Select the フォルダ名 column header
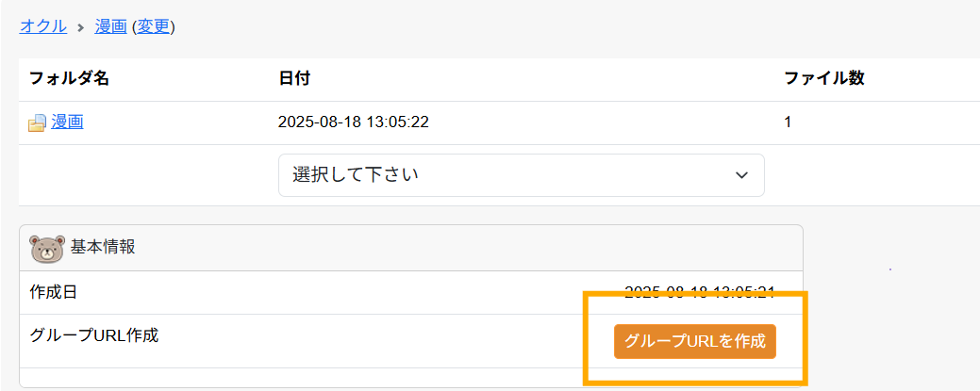This screenshot has width=980, height=391. click(70, 79)
